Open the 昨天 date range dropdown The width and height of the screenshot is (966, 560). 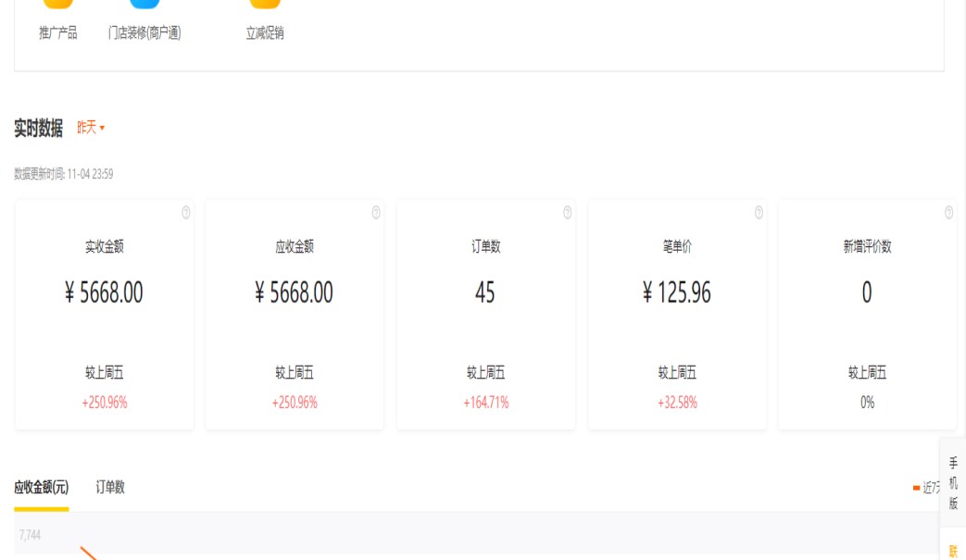tap(91, 128)
